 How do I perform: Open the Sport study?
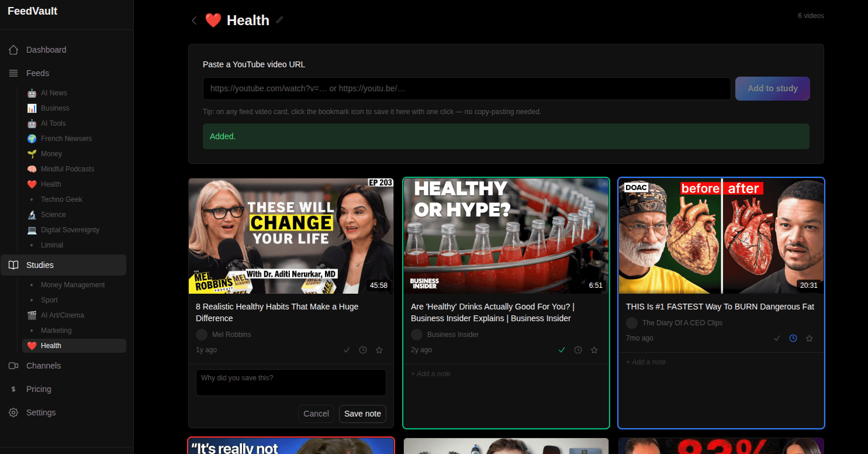pos(74,300)
